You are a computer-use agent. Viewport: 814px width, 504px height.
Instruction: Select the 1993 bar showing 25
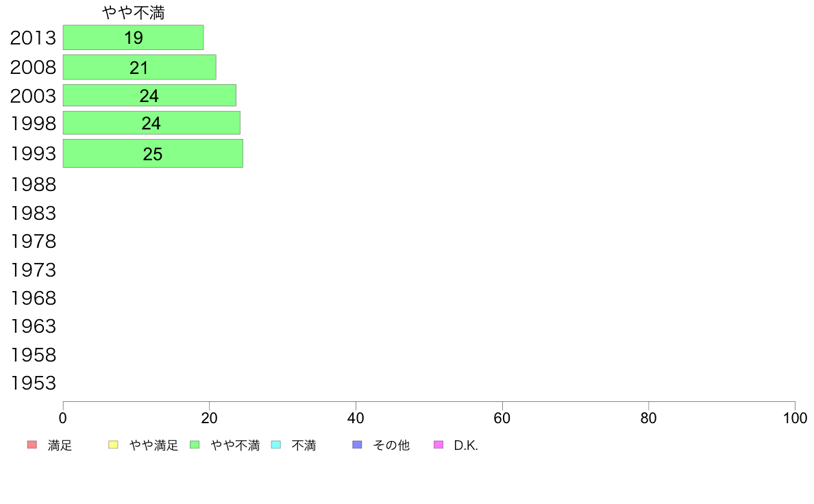pos(153,153)
